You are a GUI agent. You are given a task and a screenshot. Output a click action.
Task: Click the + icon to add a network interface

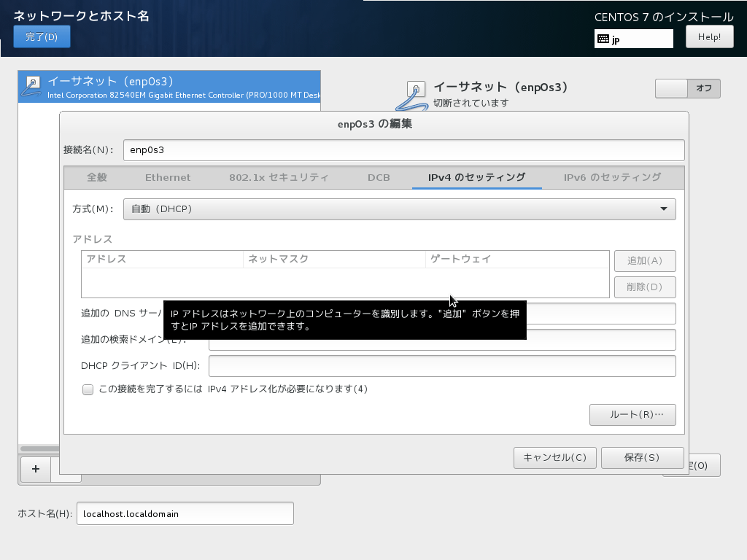coord(35,470)
